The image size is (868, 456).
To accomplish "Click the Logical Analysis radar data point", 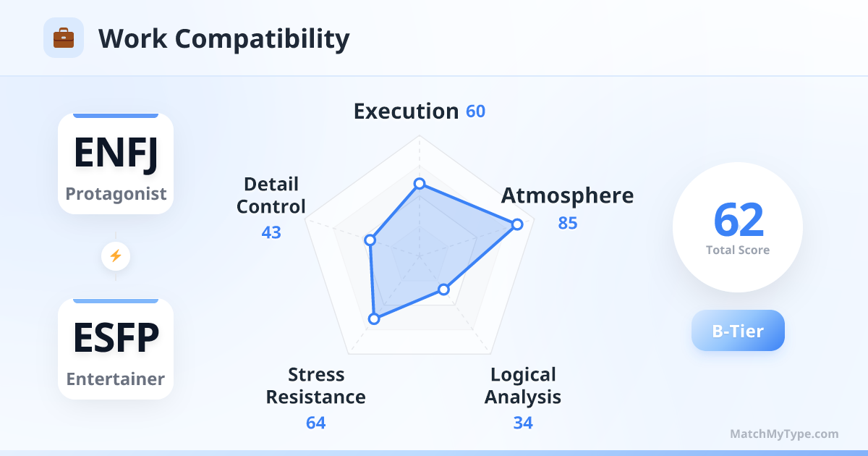I will pos(444,290).
